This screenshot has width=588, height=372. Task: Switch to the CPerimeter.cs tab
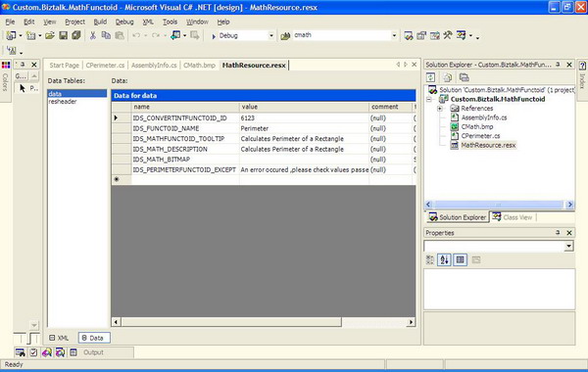tap(105, 66)
